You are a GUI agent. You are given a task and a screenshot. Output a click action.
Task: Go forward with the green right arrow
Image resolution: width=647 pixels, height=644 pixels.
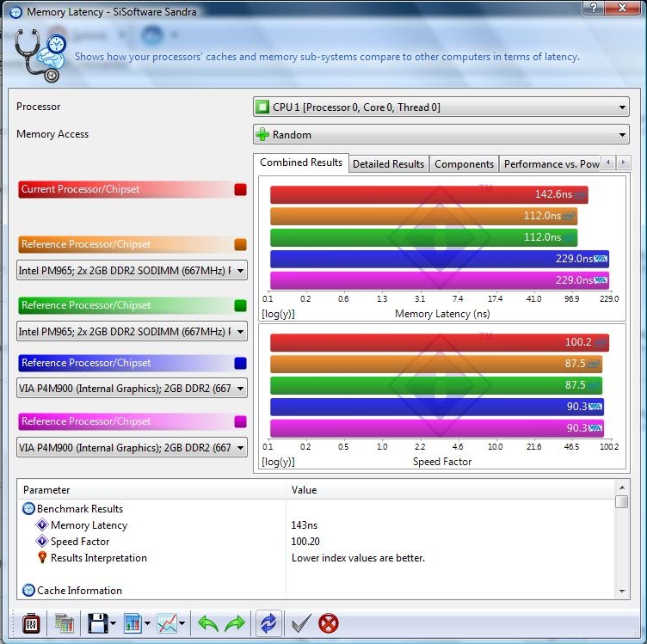pos(235,624)
